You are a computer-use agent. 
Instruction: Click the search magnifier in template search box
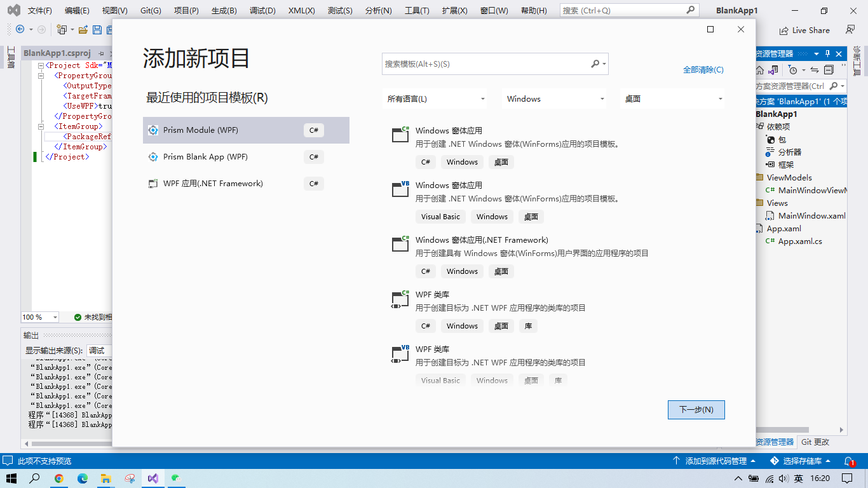595,64
